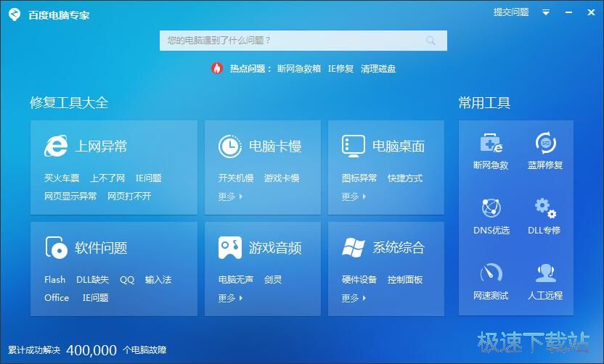Open the title bar dropdown menu arrow
The image size is (604, 364).
click(546, 12)
